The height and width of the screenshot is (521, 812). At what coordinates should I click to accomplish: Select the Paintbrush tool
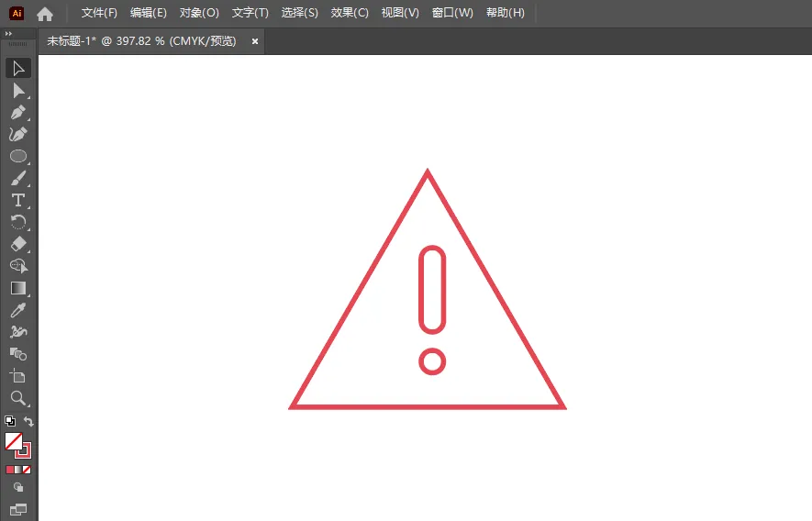[x=18, y=178]
